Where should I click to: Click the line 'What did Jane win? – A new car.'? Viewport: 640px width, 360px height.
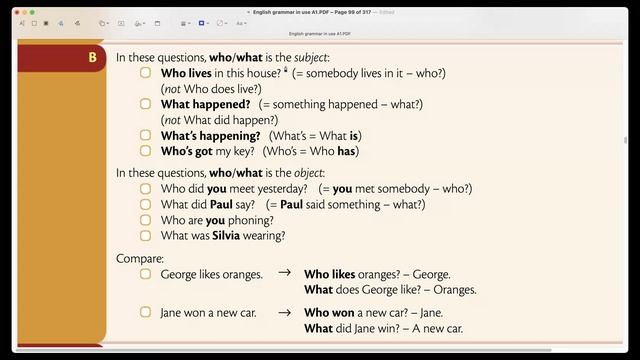tap(383, 329)
